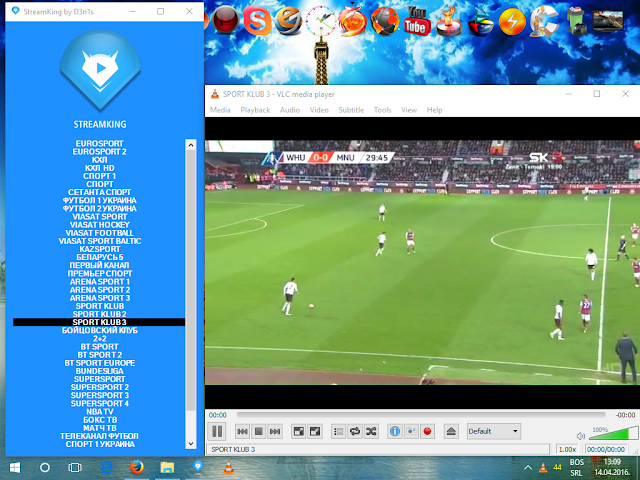Toggle VLC fullscreen video button
Image resolution: width=640 pixels, height=480 pixels.
coord(299,431)
